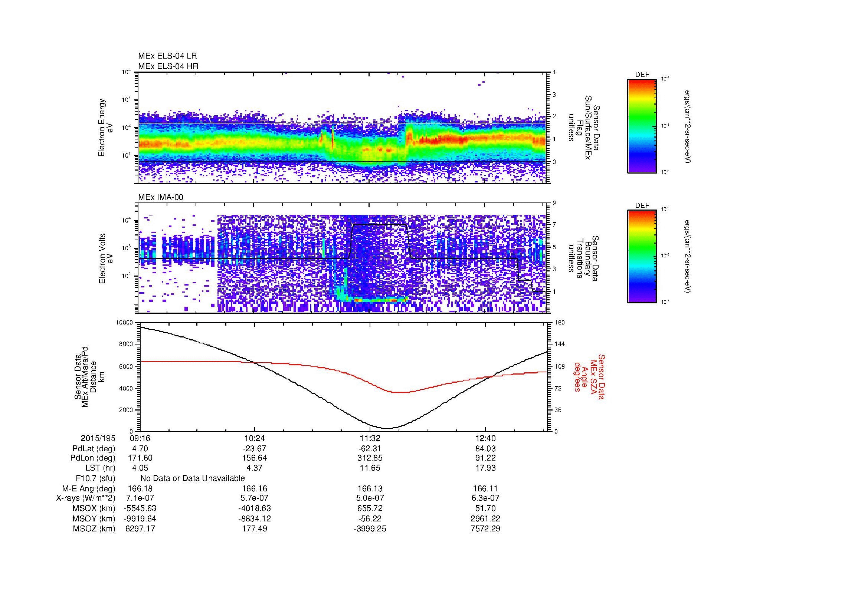Click the X-rays value '7.1e-07'
The image size is (868, 613).
click(140, 498)
